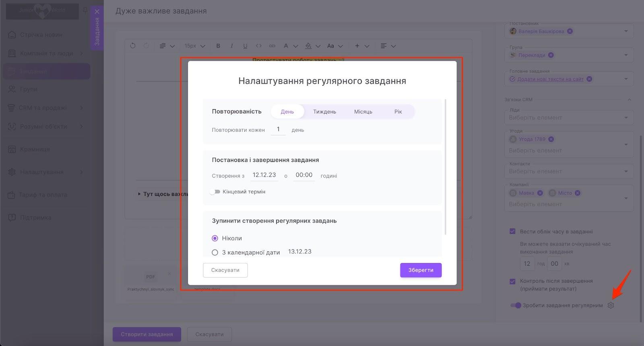The image size is (644, 346).
Task: Toggle Зробити завдання регулярним switch
Action: coord(516,305)
